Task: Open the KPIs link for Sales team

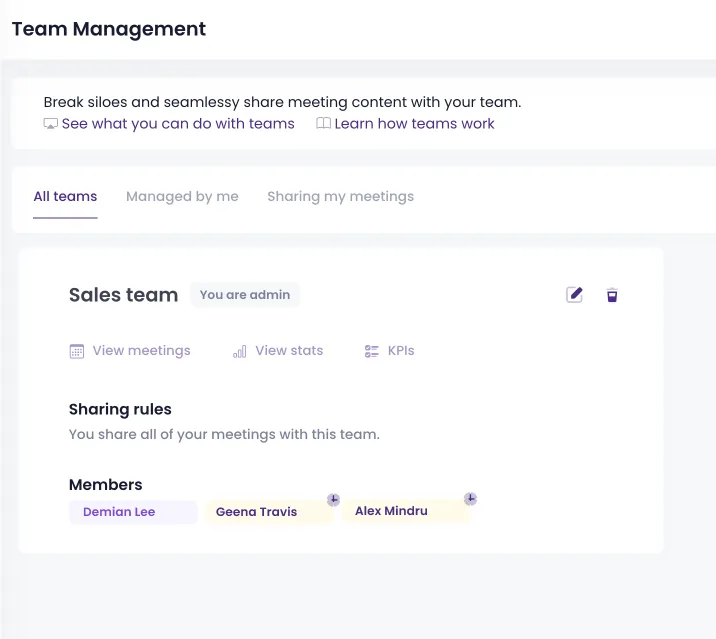Action: (x=401, y=351)
